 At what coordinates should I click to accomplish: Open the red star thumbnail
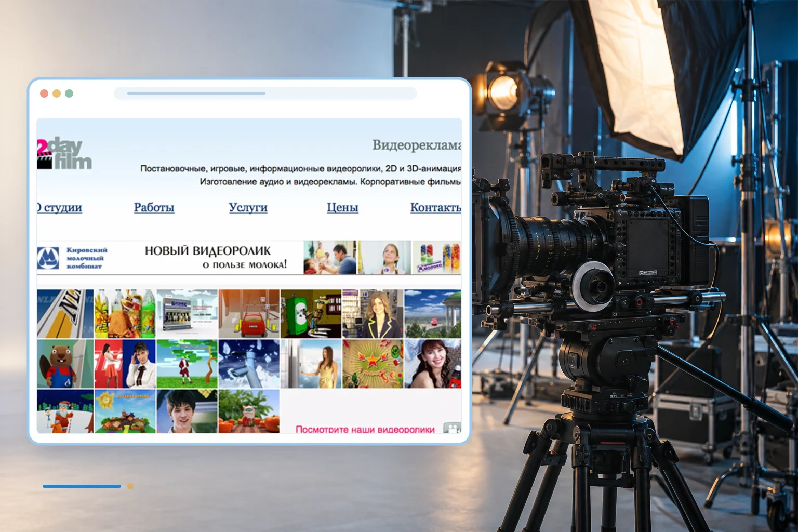tap(373, 364)
